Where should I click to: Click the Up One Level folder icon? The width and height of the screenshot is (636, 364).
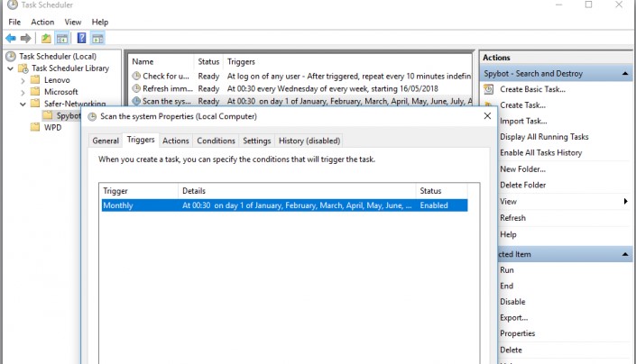(46, 39)
